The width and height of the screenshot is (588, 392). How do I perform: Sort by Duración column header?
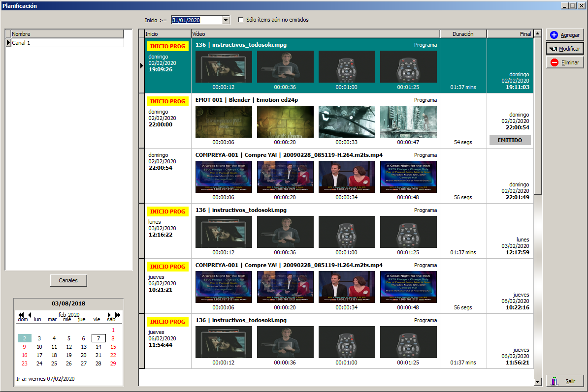[x=463, y=34]
